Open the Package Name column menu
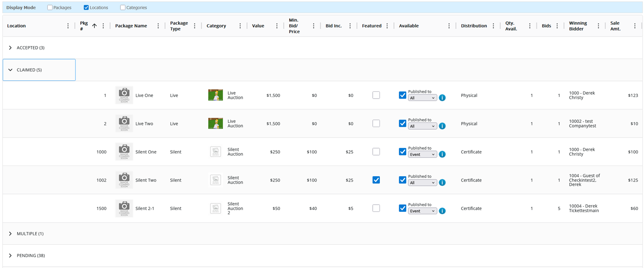Viewport: 644px width, 268px height. [158, 26]
